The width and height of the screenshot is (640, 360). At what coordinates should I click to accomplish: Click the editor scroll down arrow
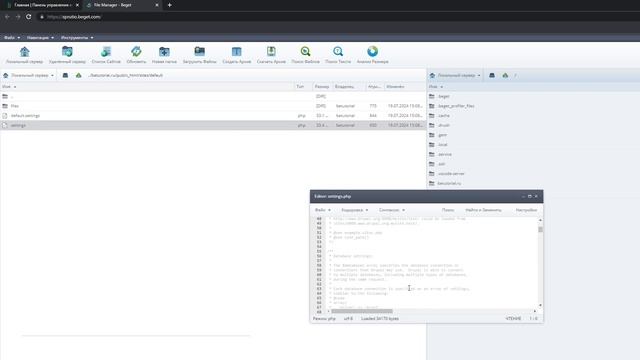(x=540, y=305)
